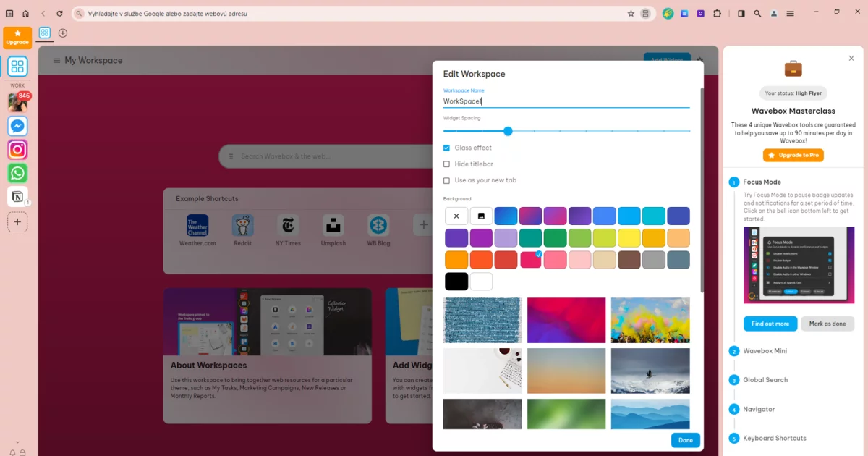Image resolution: width=868 pixels, height=456 pixels.
Task: Add a new app with the sidebar plus icon
Action: click(17, 222)
